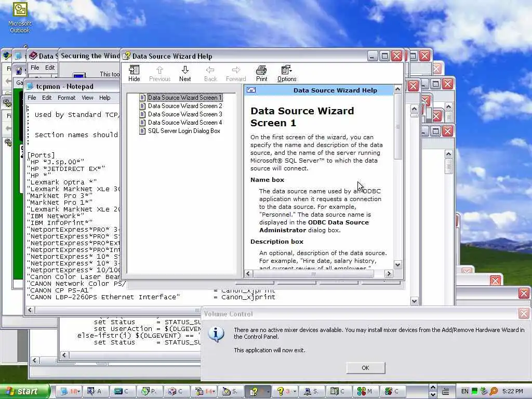Go to the Next help topic
The width and height of the screenshot is (532, 399).
pos(185,74)
